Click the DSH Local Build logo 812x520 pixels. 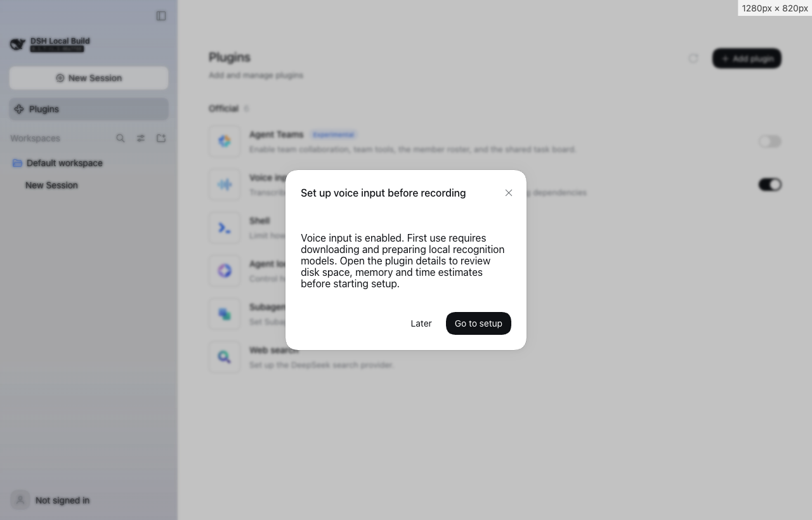[18, 44]
